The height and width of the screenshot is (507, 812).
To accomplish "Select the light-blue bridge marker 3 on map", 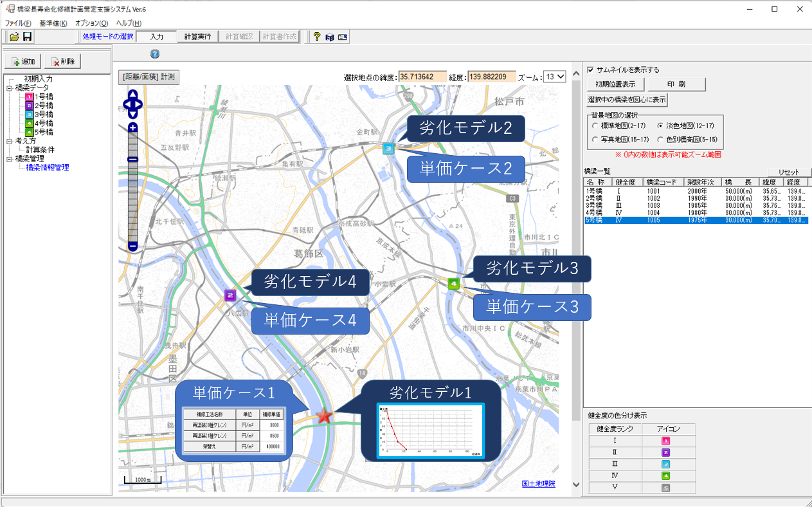I will 388,149.
